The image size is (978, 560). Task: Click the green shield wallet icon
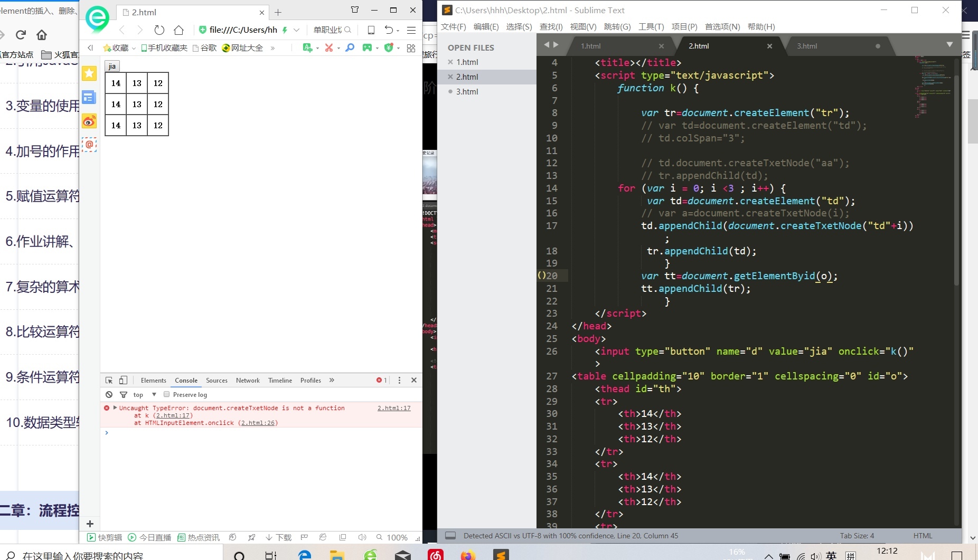[x=389, y=48]
